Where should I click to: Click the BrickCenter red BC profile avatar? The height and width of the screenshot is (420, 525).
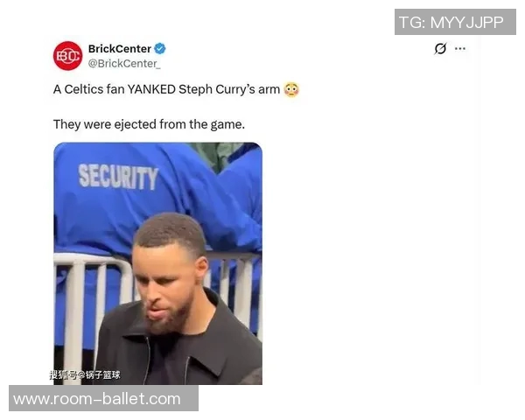tap(67, 56)
